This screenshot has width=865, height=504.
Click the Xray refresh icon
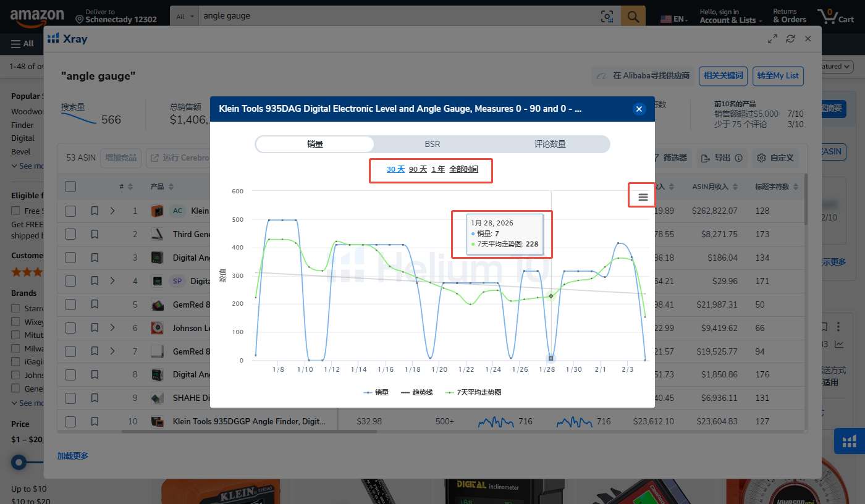point(790,39)
